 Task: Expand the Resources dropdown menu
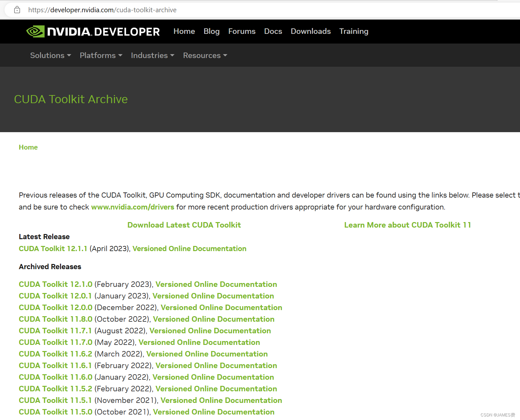pos(205,55)
